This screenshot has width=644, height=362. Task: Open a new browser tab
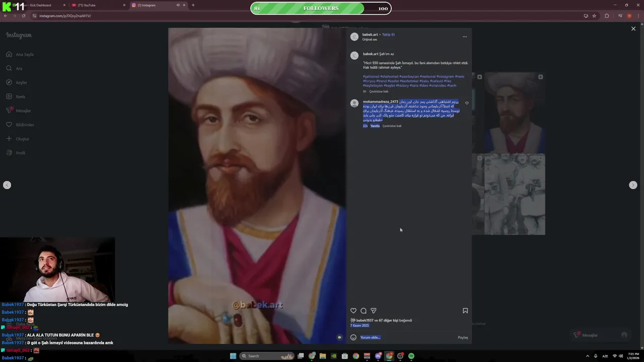193,5
